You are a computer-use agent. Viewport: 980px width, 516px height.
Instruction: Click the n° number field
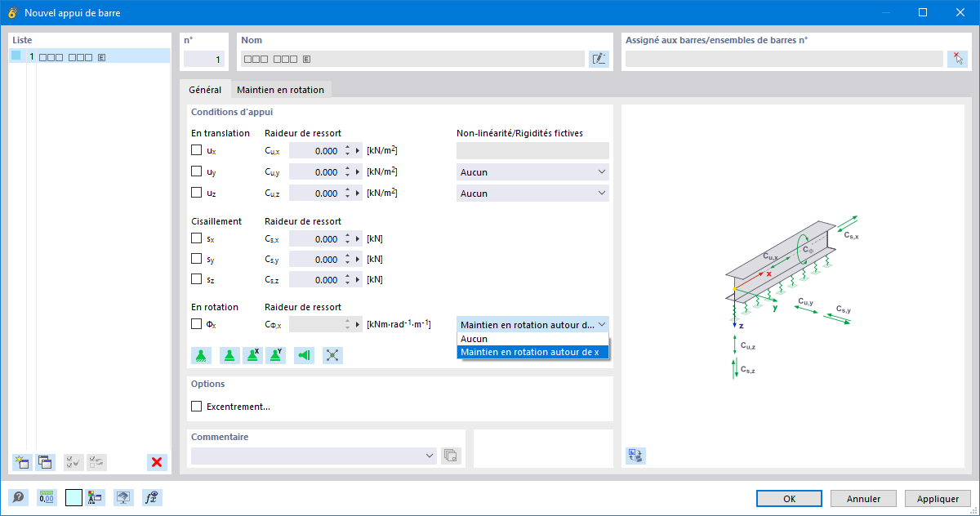pyautogui.click(x=204, y=59)
